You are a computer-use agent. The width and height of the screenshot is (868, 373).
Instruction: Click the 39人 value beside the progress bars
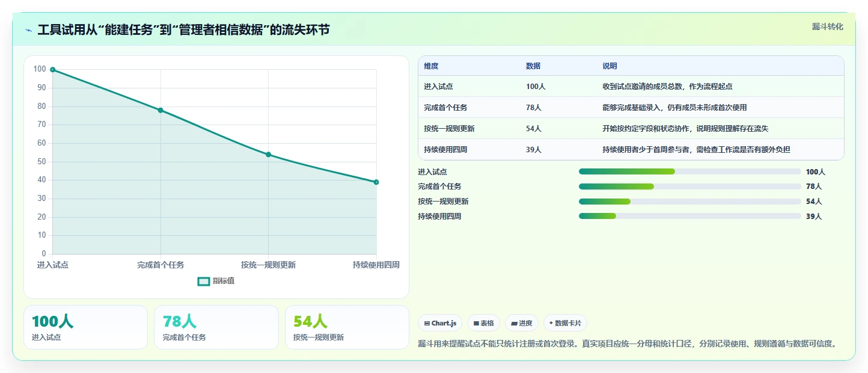click(x=814, y=216)
